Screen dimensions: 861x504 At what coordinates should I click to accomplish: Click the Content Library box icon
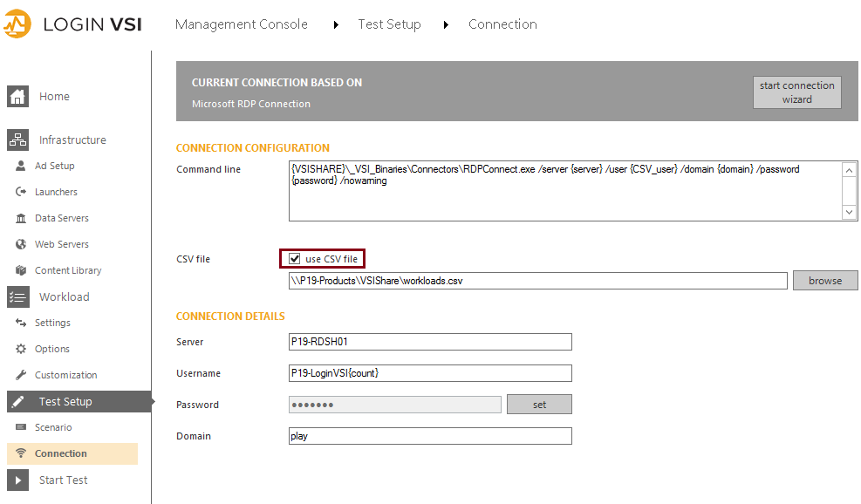click(x=21, y=270)
